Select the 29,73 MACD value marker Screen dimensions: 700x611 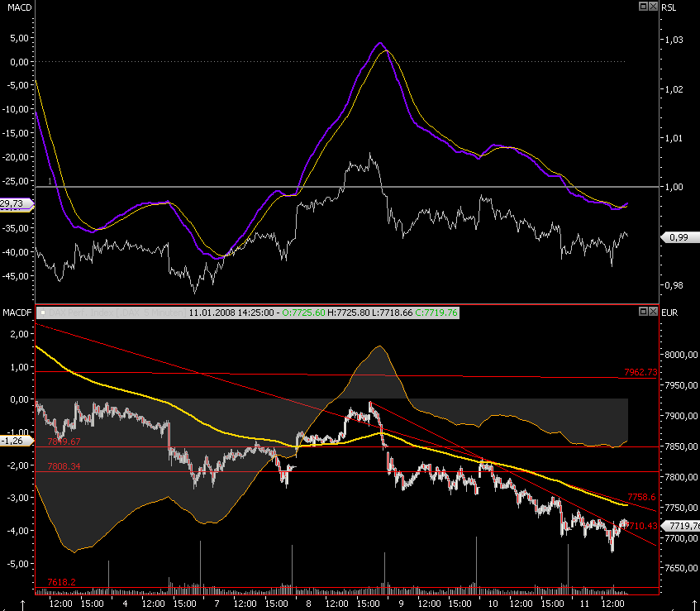16,204
